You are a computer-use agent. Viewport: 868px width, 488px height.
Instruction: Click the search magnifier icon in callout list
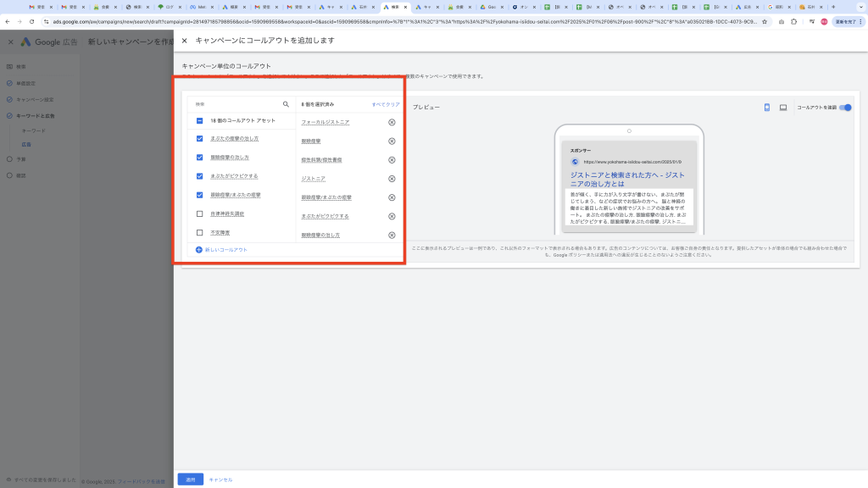(286, 104)
